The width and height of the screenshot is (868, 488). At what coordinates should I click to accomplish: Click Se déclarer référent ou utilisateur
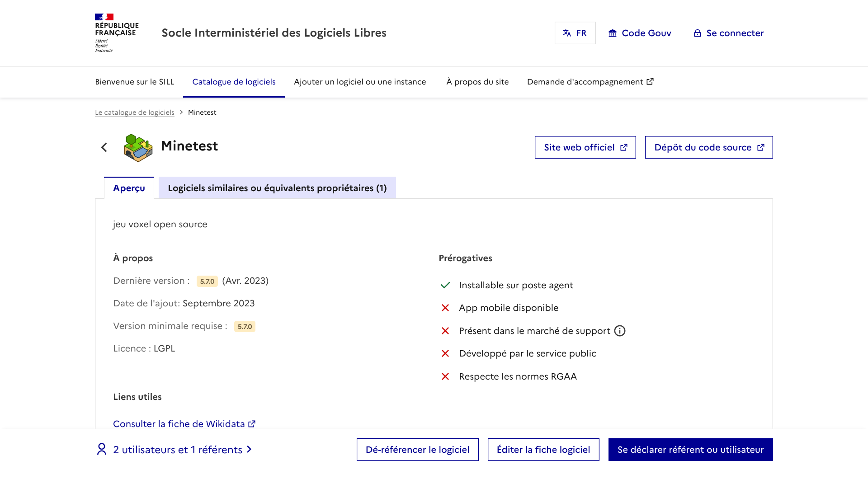point(690,450)
